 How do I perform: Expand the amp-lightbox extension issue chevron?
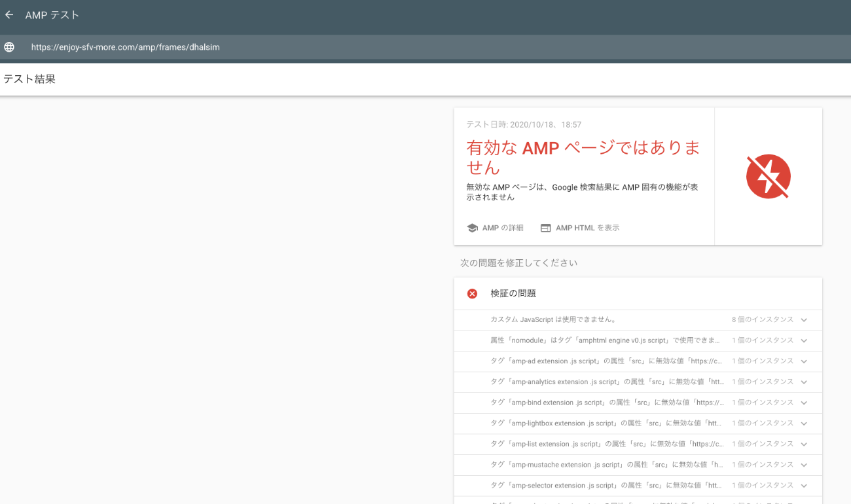click(804, 423)
